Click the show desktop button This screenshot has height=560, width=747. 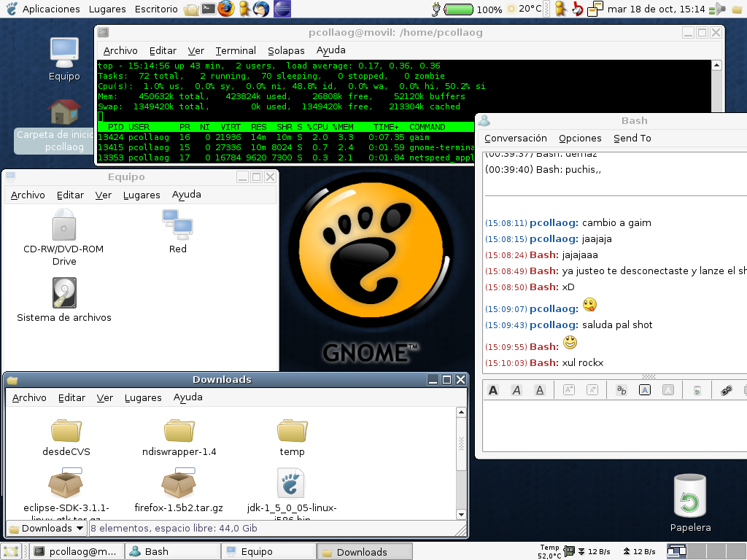coord(10,551)
